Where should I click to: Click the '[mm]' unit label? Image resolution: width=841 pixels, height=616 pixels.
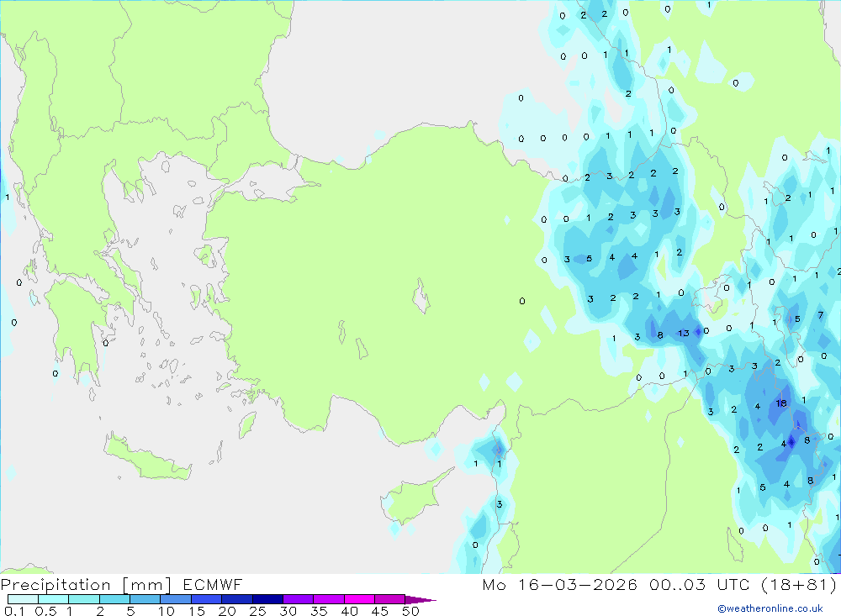[147, 585]
